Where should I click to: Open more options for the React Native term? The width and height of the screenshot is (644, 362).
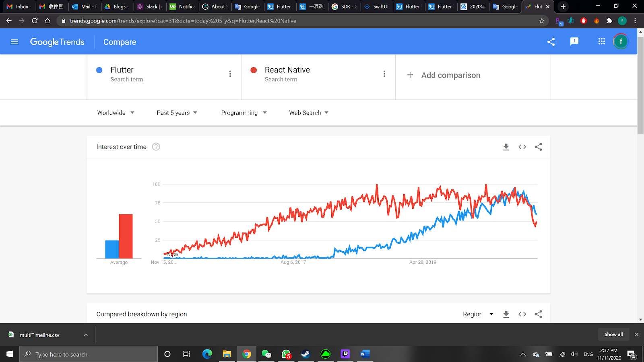[x=384, y=74]
